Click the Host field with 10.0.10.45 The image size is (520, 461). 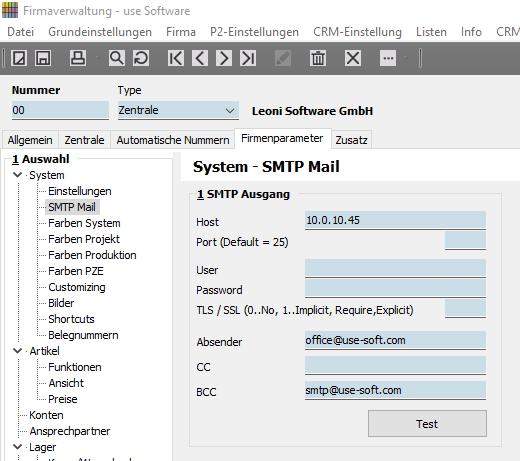click(395, 220)
